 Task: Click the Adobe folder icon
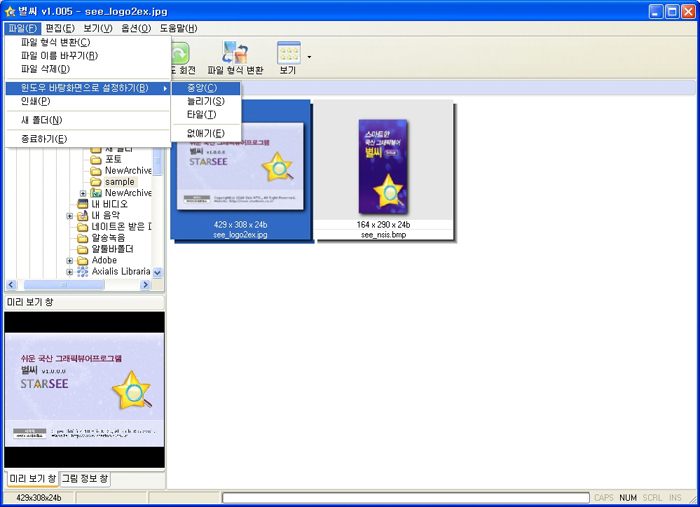82,260
